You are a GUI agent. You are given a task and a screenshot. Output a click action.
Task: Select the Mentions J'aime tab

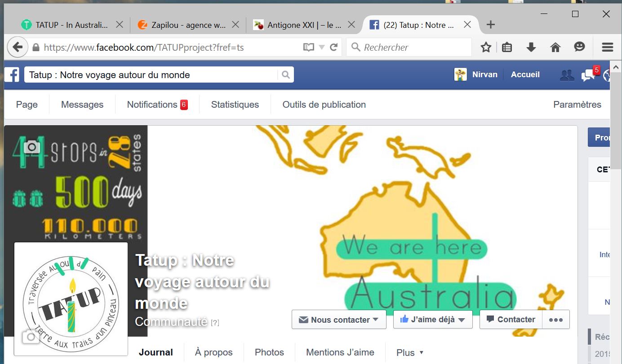pos(340,352)
